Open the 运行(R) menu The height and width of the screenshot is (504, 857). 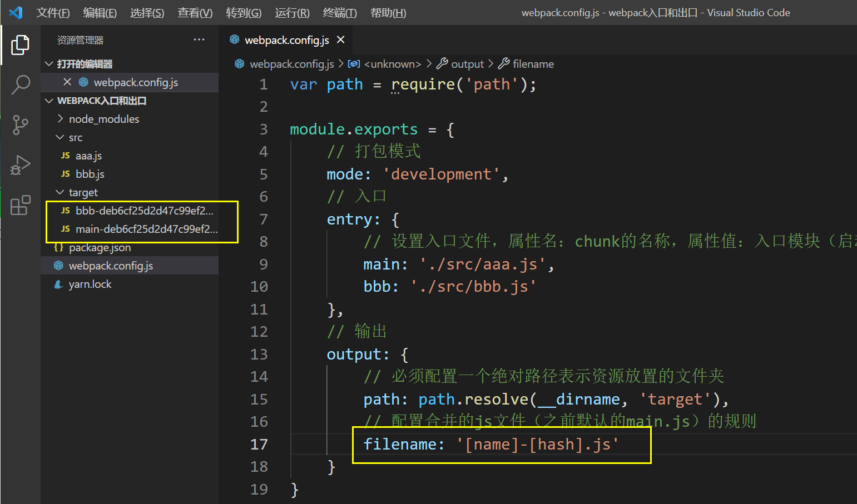coord(292,13)
